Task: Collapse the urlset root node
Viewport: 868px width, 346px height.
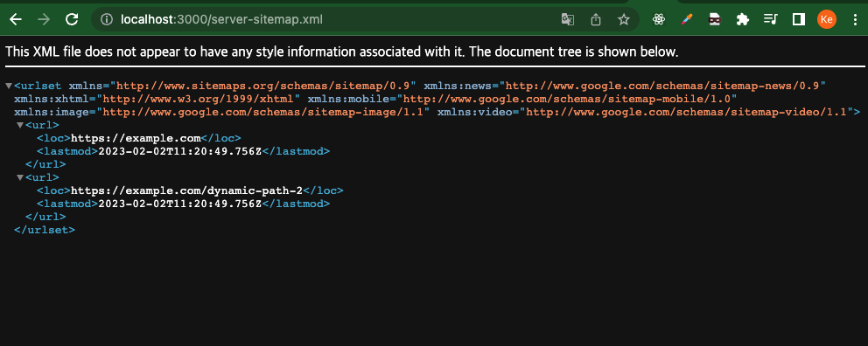Action: (x=8, y=86)
